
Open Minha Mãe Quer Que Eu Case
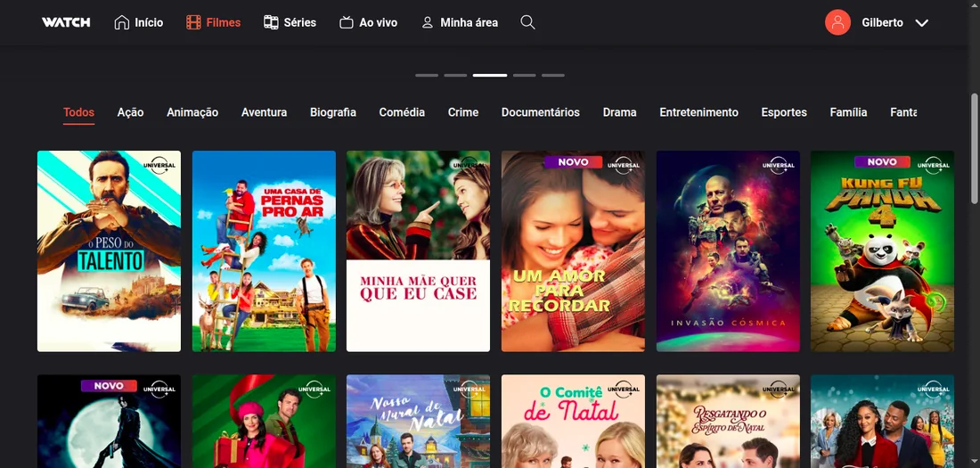click(x=418, y=250)
